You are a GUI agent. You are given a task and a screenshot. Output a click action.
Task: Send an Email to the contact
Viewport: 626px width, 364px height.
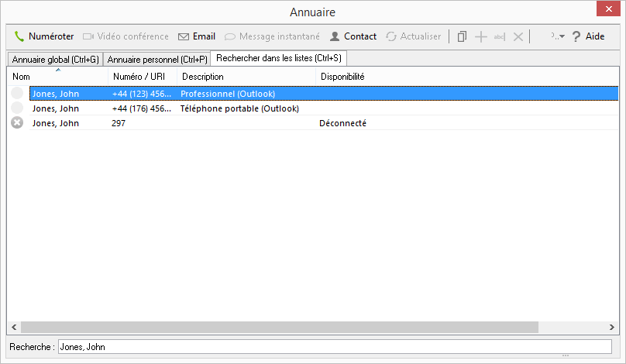(x=197, y=36)
